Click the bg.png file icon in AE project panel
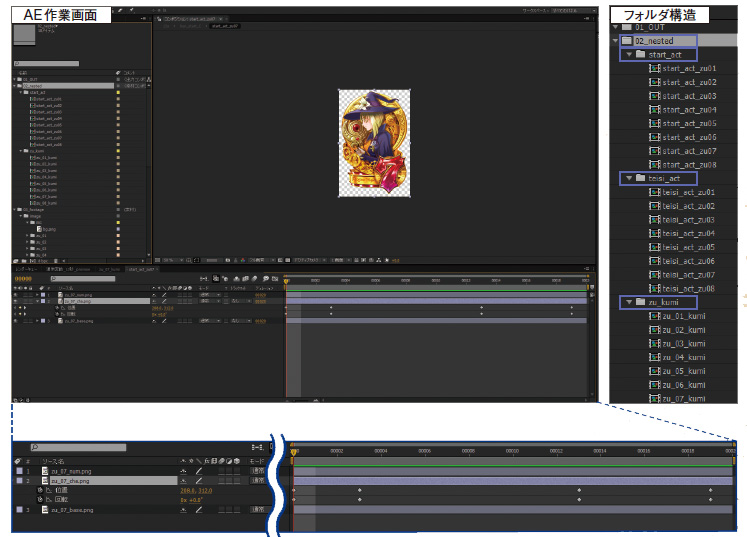This screenshot has height=537, width=747. point(40,229)
